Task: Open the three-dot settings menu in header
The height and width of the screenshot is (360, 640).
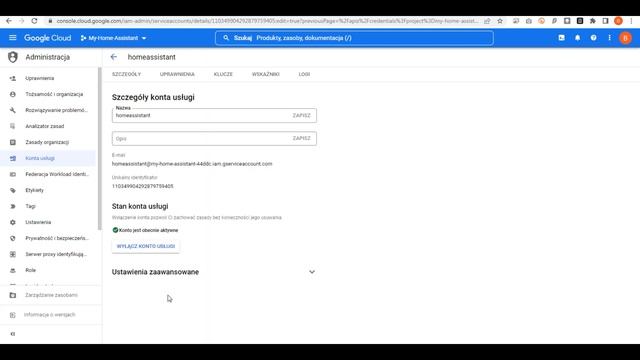Action: click(609, 38)
